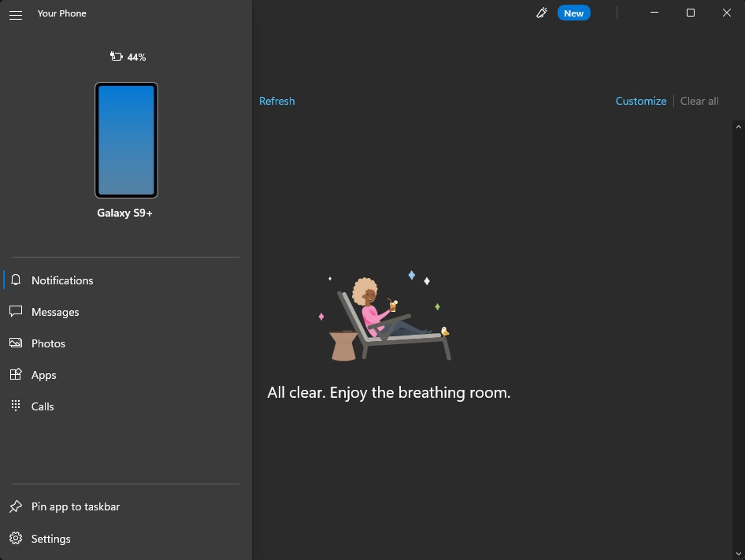Select the Calls section
745x560 pixels.
pos(43,406)
